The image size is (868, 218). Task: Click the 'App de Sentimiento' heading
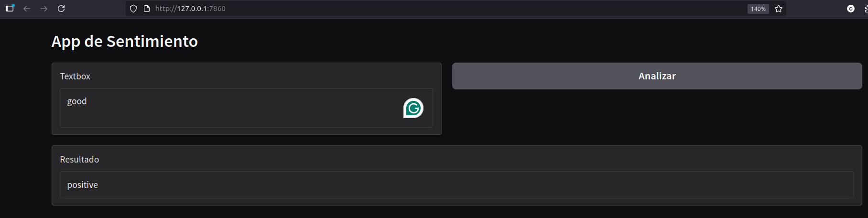pyautogui.click(x=125, y=42)
